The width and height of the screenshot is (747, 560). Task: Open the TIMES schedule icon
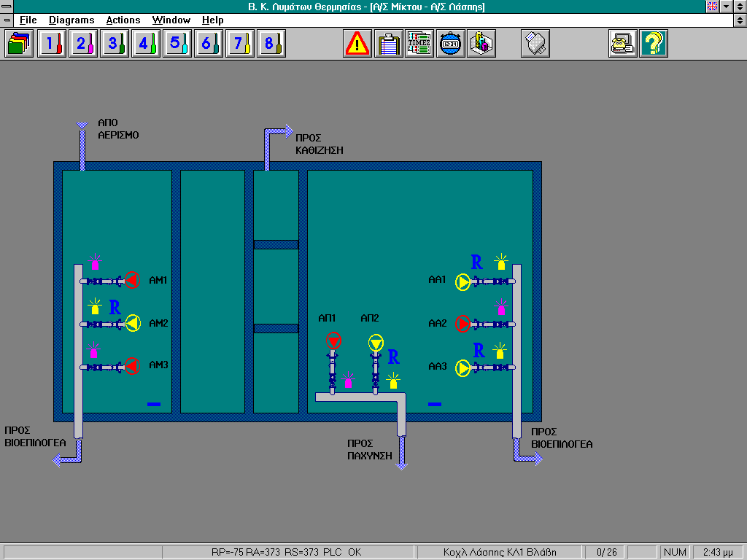[419, 44]
